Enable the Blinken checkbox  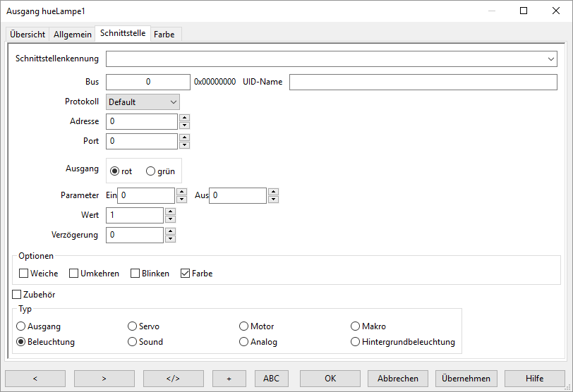pos(135,274)
